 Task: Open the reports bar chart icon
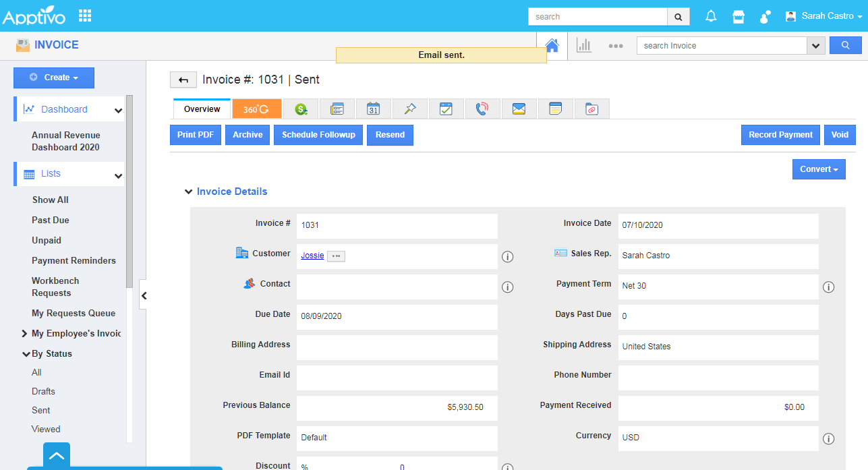583,45
